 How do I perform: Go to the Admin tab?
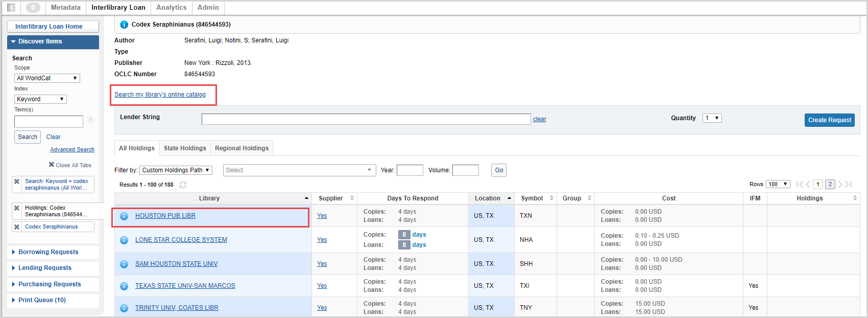(208, 8)
